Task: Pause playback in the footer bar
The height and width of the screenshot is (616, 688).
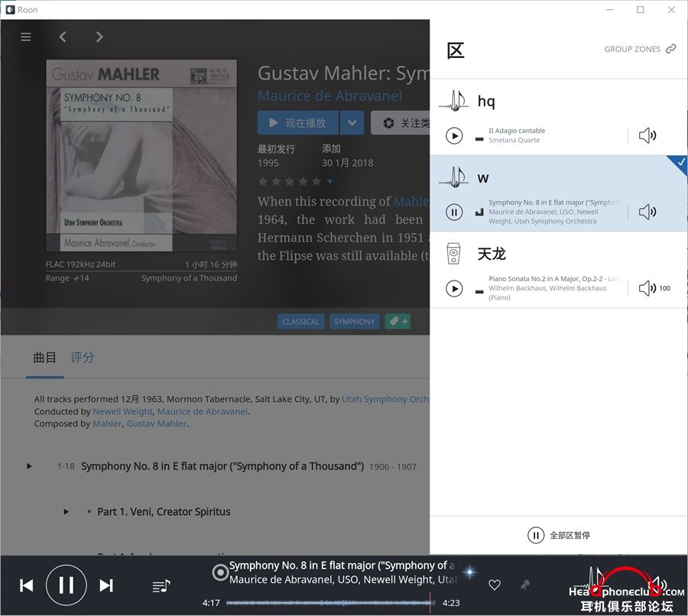Action: 67,585
